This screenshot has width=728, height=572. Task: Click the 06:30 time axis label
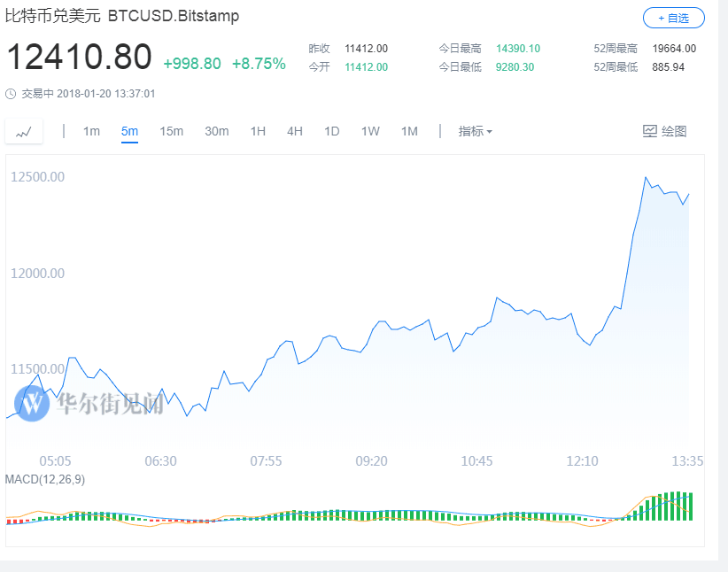coord(160,461)
